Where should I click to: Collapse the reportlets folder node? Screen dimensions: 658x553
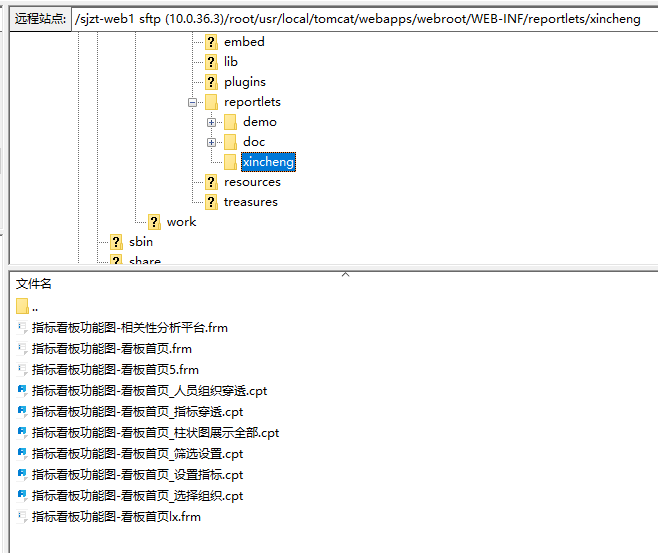pyautogui.click(x=192, y=102)
